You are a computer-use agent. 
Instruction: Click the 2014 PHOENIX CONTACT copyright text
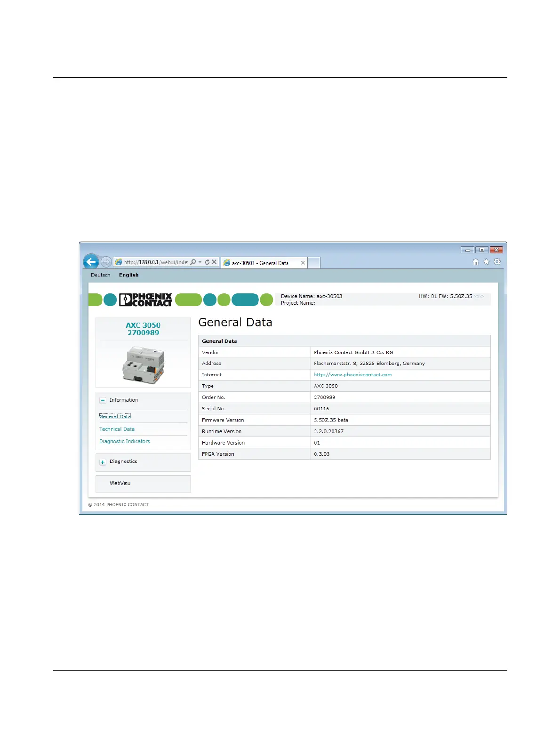coord(119,504)
